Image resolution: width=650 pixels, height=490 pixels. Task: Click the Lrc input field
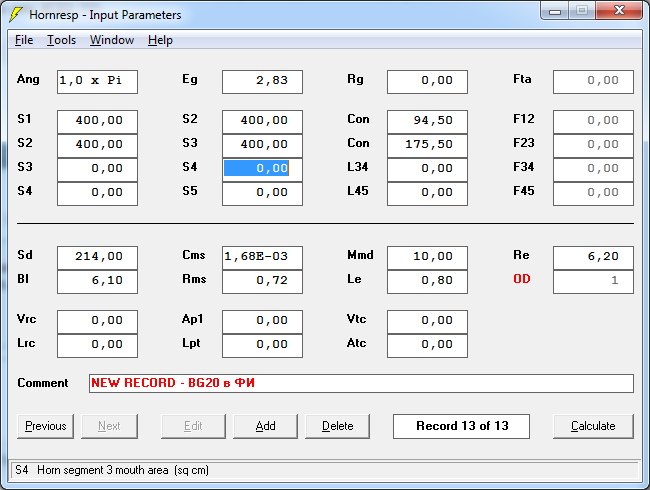tap(97, 346)
